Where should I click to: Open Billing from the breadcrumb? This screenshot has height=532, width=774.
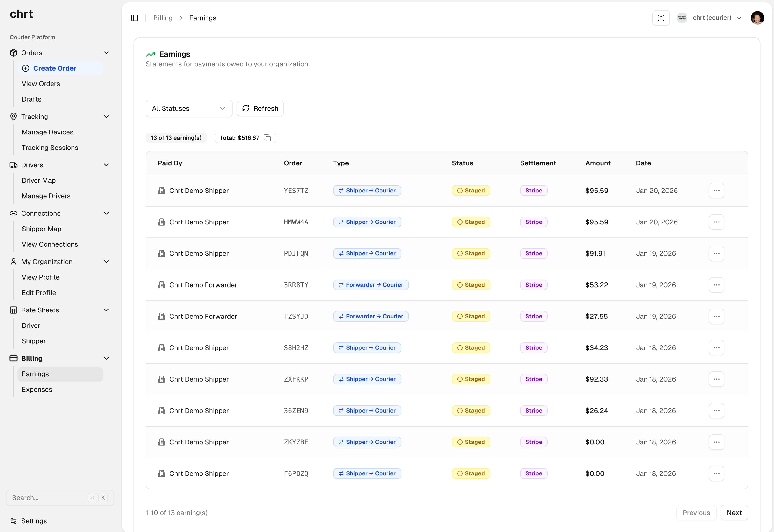click(x=163, y=18)
